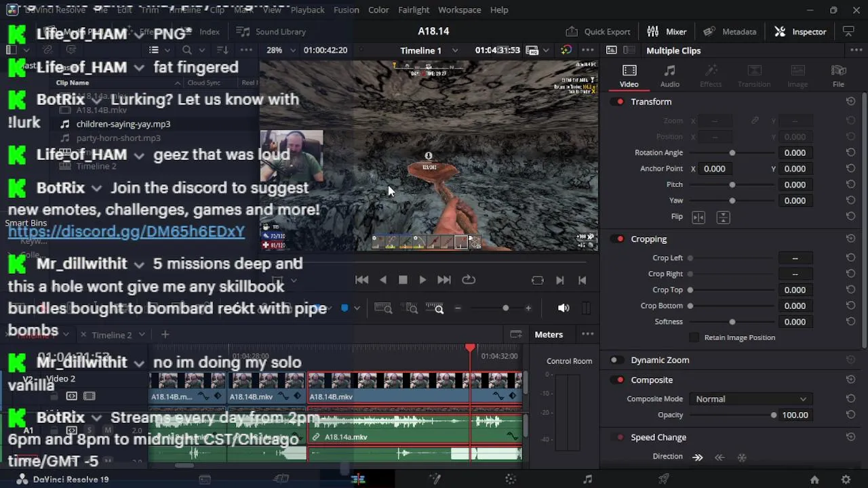Open the Sound Library panel

click(271, 31)
